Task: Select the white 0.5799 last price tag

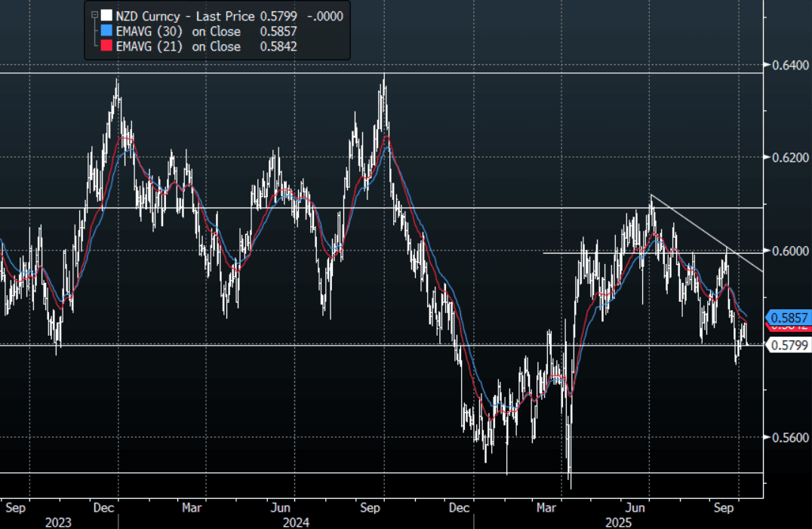Action: [x=789, y=345]
